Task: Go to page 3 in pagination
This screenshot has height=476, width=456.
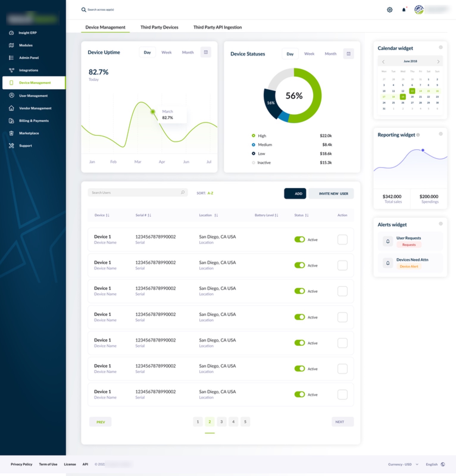Action: 221,422
